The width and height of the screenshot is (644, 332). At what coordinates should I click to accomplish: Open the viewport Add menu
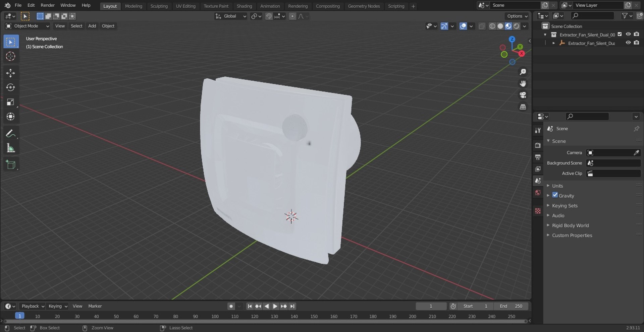[x=92, y=26]
